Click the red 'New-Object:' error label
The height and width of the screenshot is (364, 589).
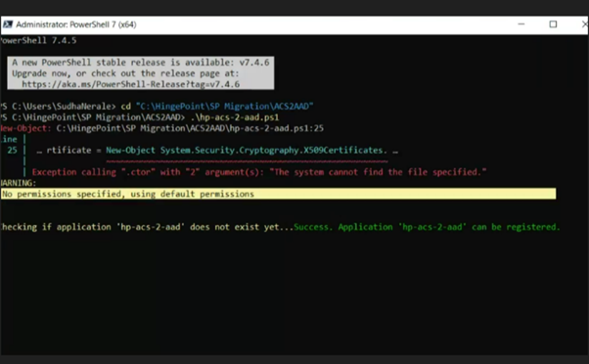tap(25, 128)
